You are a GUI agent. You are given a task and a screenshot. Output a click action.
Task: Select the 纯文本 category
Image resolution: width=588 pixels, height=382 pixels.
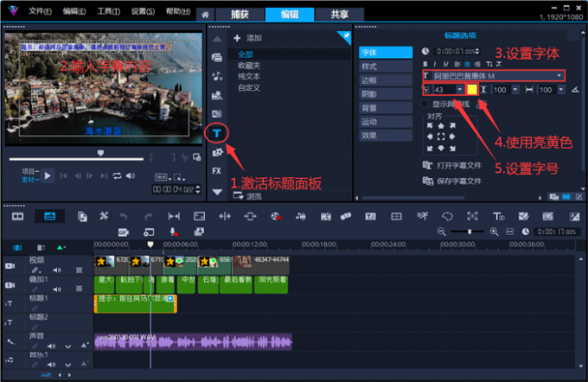(249, 76)
